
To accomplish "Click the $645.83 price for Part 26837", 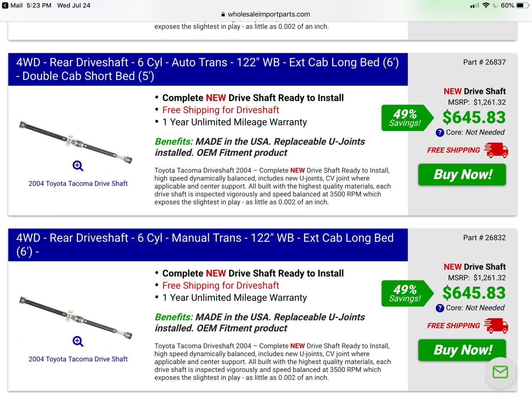I will pyautogui.click(x=474, y=117).
